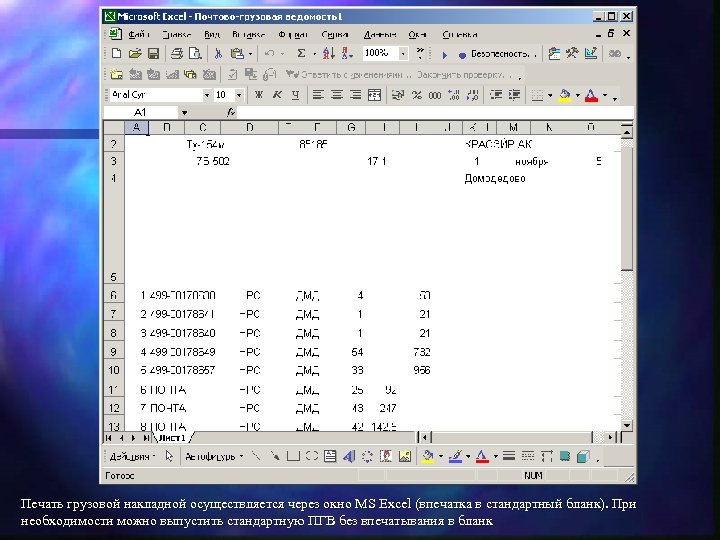Apply the Currency format icon
The image size is (720, 540).
(398, 95)
